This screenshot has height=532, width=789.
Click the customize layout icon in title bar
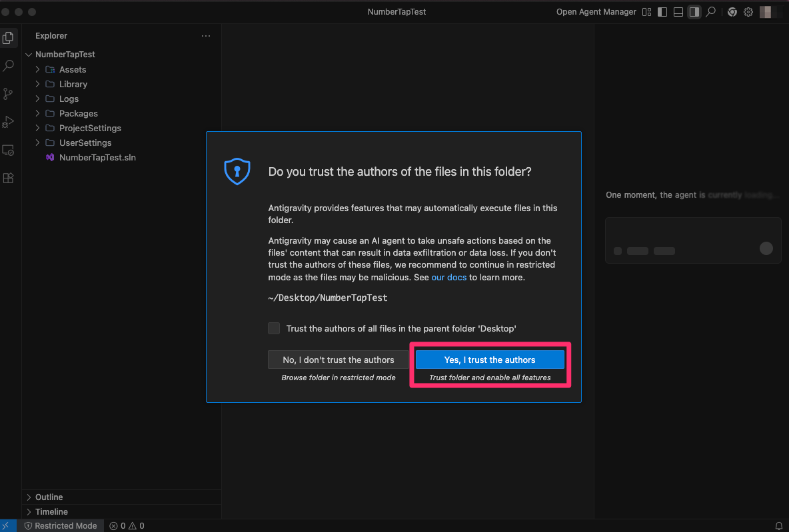click(x=646, y=11)
